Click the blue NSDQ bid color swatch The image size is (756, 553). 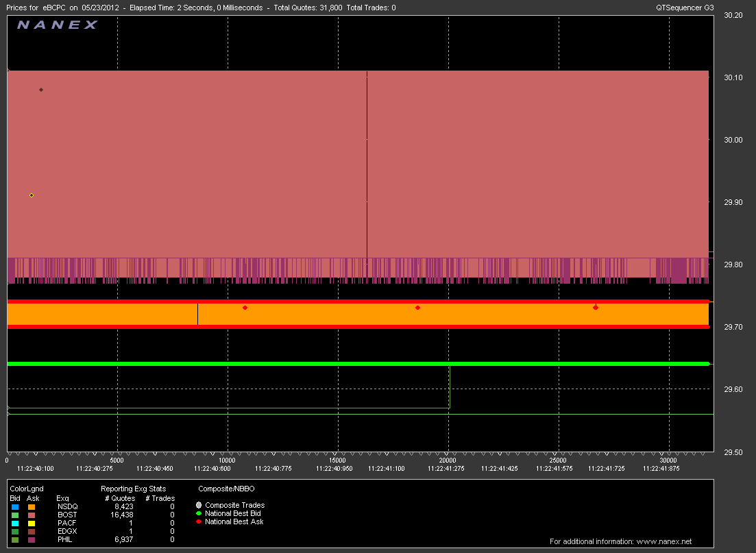[15, 506]
